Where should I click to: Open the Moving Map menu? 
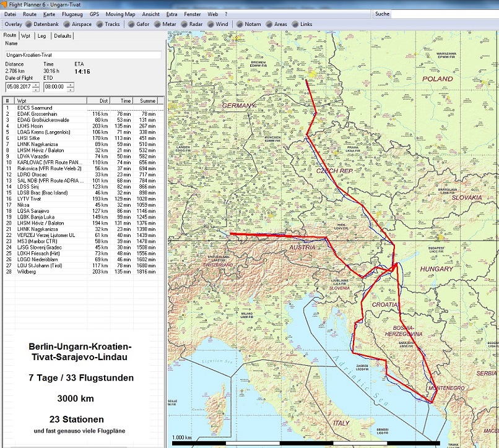pos(120,14)
